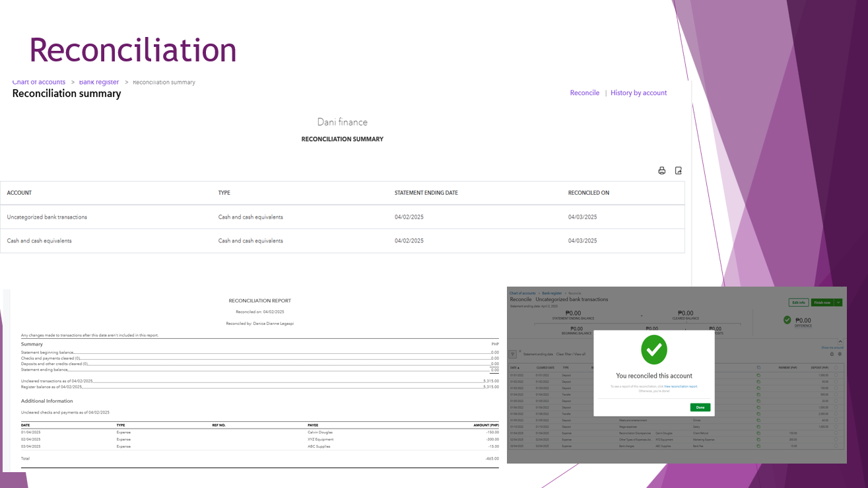Select the circle for the 01/01/2022 deposit of 1,000.00
868x488 pixels.
click(x=837, y=375)
